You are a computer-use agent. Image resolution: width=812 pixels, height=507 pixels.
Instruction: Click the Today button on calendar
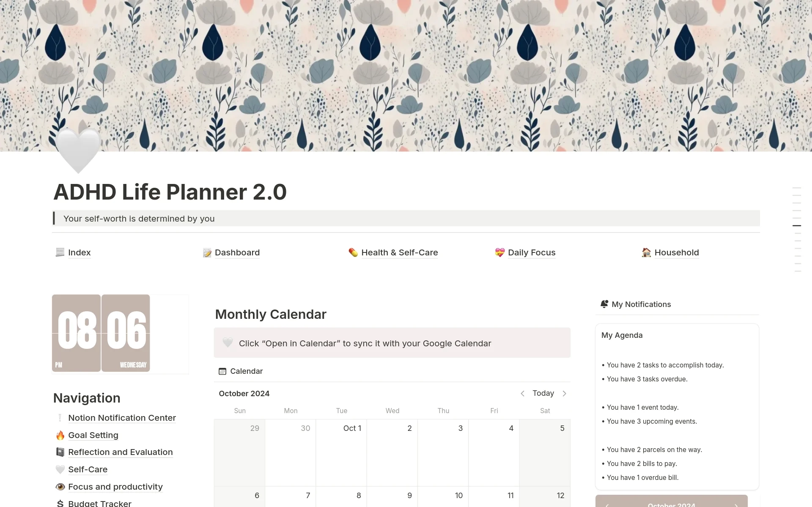tap(543, 392)
